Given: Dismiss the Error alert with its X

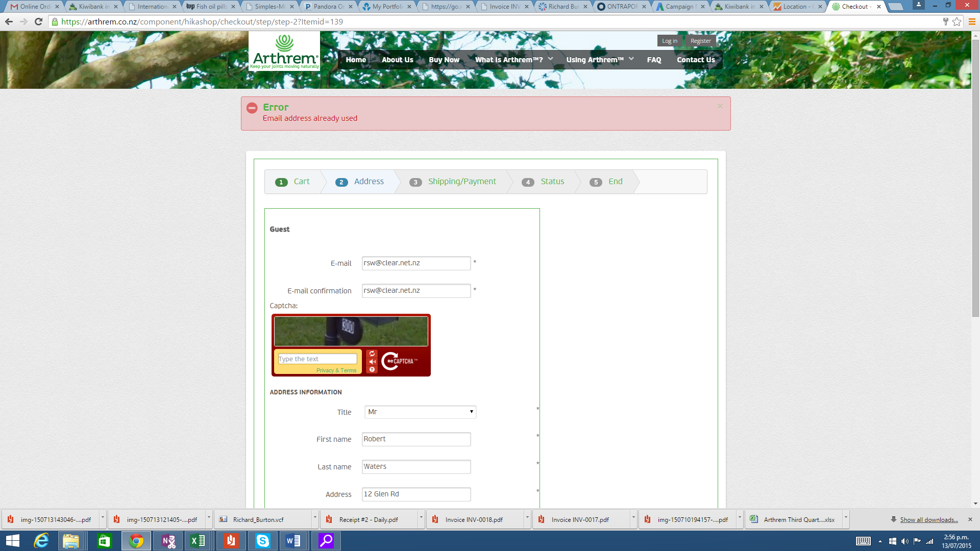Looking at the screenshot, I should point(720,106).
